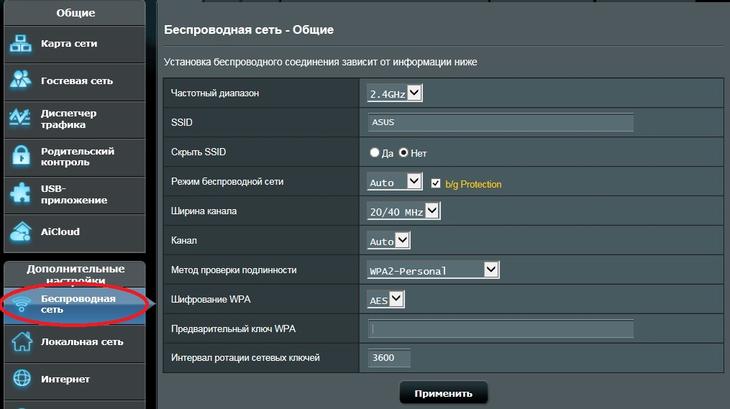The height and width of the screenshot is (409, 730).
Task: Click the AiCloud house-cloud icon
Action: pyautogui.click(x=21, y=232)
